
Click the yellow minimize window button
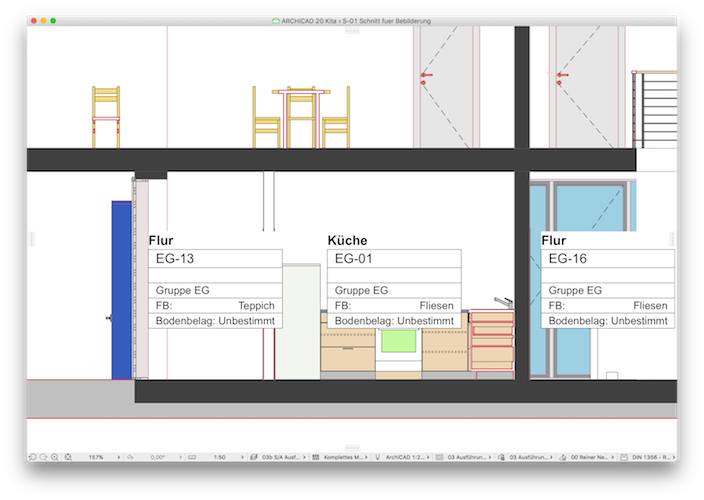pyautogui.click(x=44, y=21)
